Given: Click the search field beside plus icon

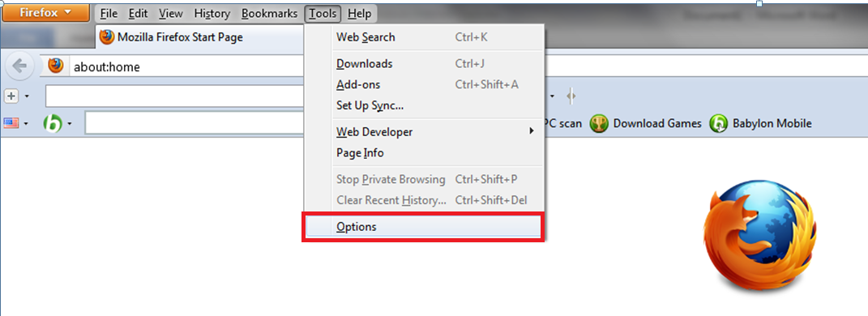Looking at the screenshot, I should click(x=175, y=96).
